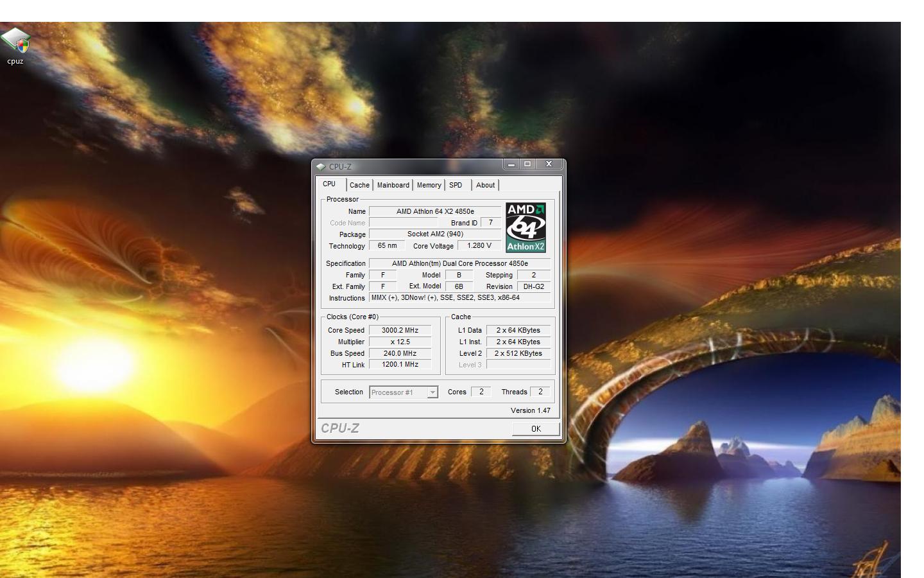Screen dimensions: 924x578
Task: Click the Brand ID value 7
Action: (x=491, y=223)
